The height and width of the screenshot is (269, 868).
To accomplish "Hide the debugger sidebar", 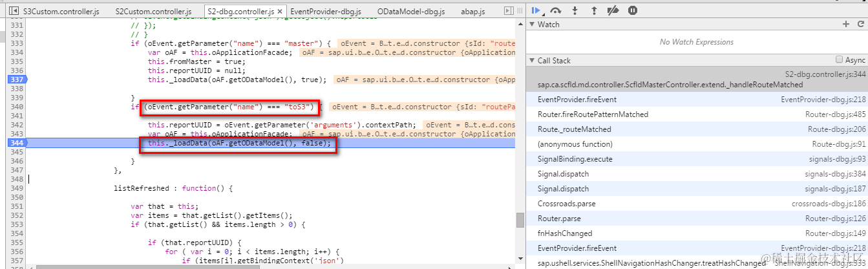I will 509,11.
